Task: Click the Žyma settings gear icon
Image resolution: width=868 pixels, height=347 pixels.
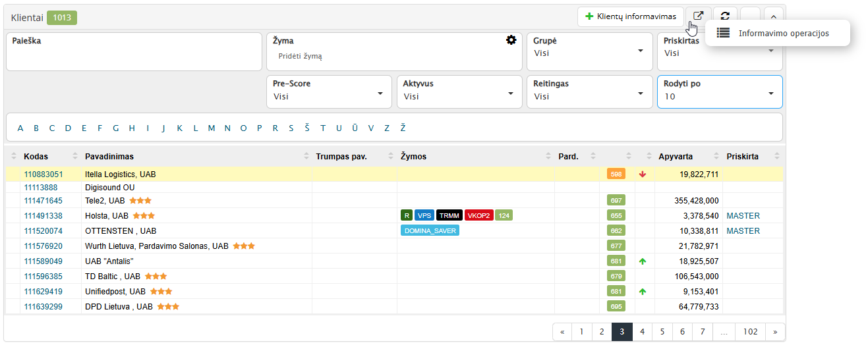Action: (x=511, y=40)
